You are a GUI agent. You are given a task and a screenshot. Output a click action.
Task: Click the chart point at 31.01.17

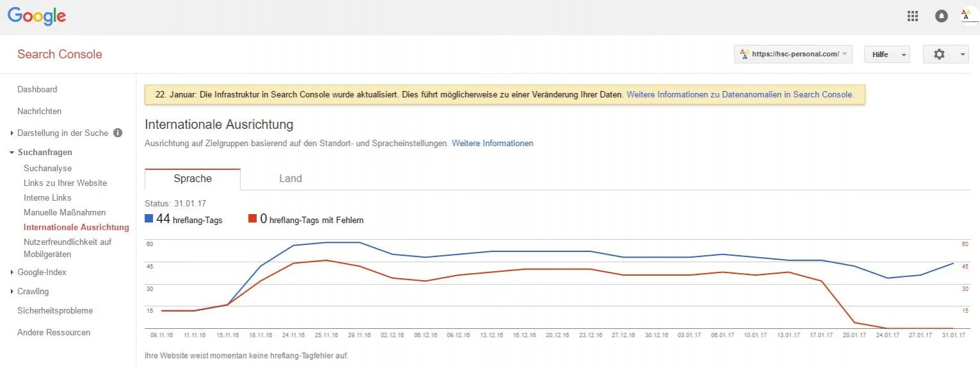952,263
